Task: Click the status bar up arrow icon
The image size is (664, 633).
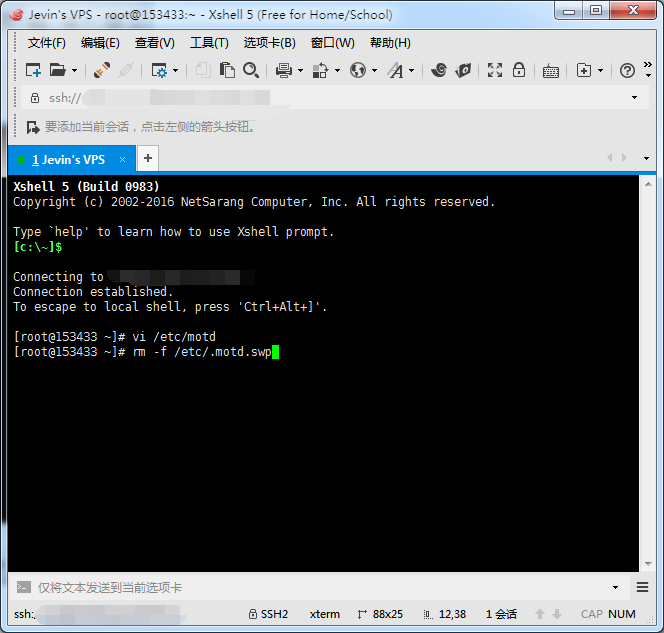Action: tap(540, 614)
